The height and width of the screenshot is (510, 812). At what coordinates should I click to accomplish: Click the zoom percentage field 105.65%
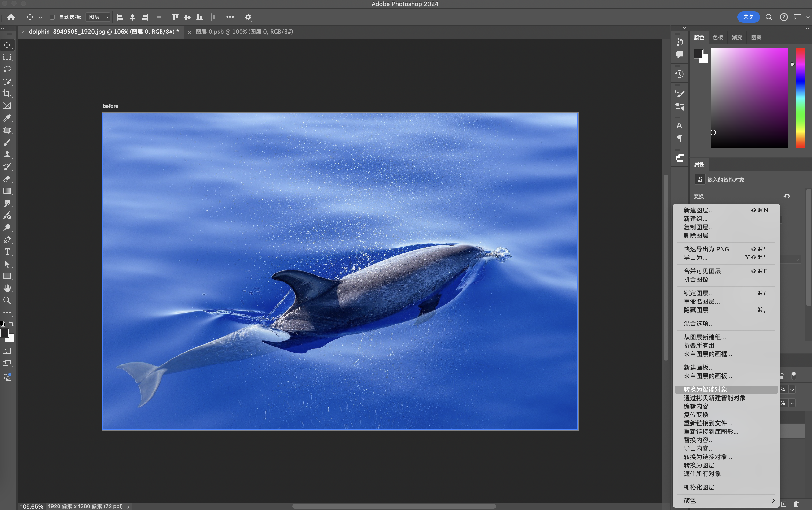click(31, 506)
